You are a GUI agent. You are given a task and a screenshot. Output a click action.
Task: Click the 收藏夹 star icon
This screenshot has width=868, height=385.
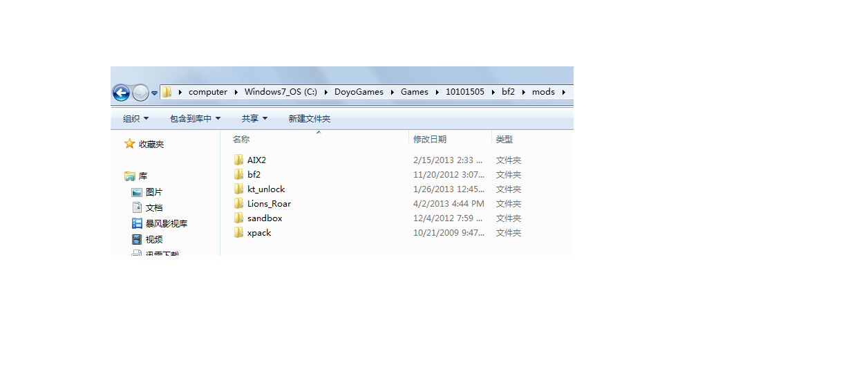pos(129,144)
